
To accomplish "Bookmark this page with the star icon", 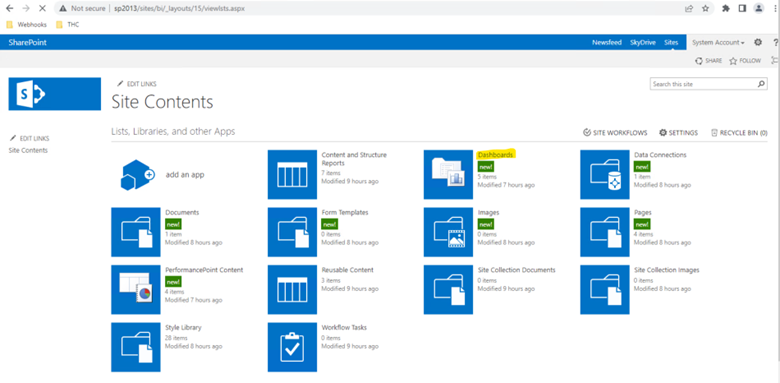I will click(x=705, y=8).
